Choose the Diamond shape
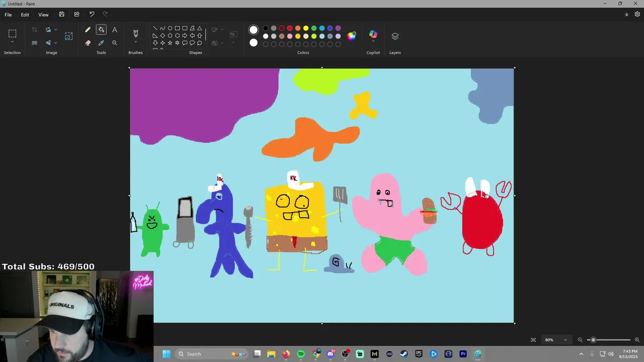Viewport: 644px width, 362px height. point(163,36)
